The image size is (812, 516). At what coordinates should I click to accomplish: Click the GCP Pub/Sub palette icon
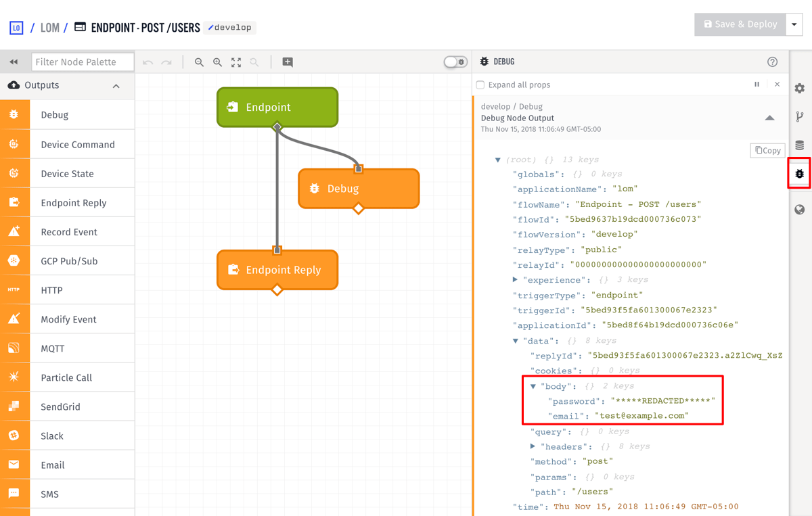(x=14, y=260)
